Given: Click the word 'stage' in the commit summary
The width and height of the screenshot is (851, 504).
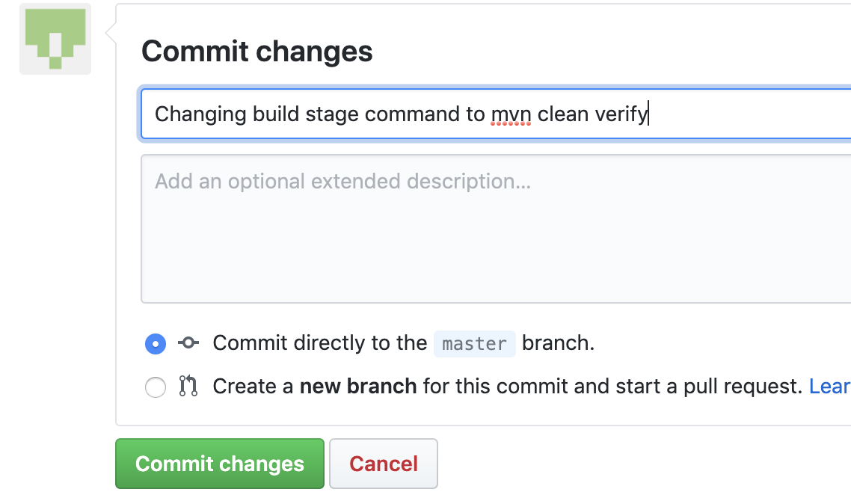Looking at the screenshot, I should tap(332, 114).
